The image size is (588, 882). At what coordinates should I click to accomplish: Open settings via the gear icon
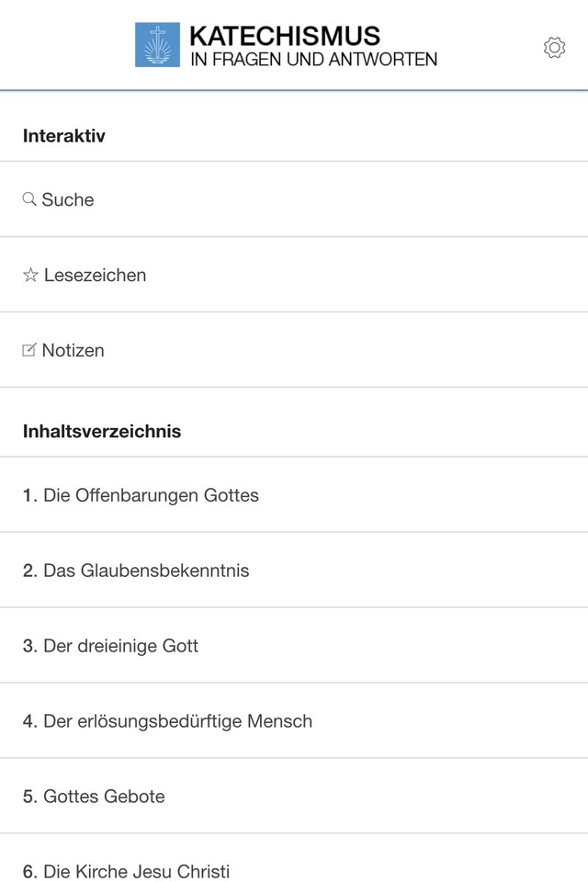[554, 47]
